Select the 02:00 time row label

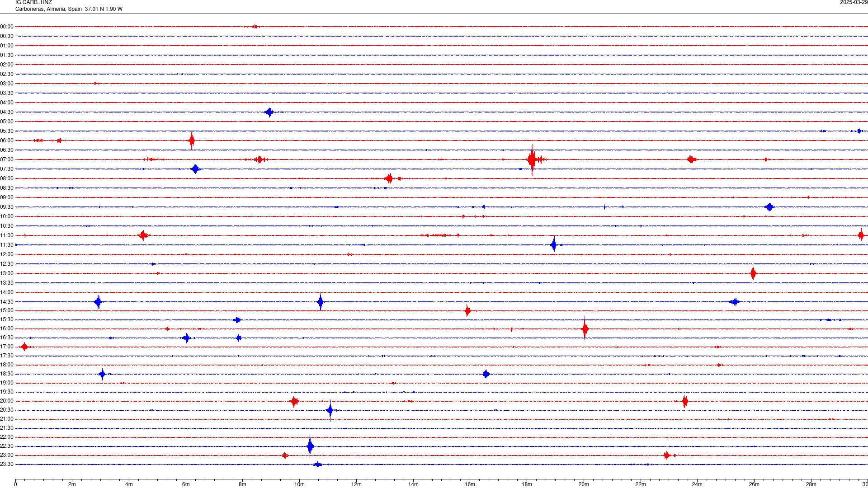[x=7, y=65]
